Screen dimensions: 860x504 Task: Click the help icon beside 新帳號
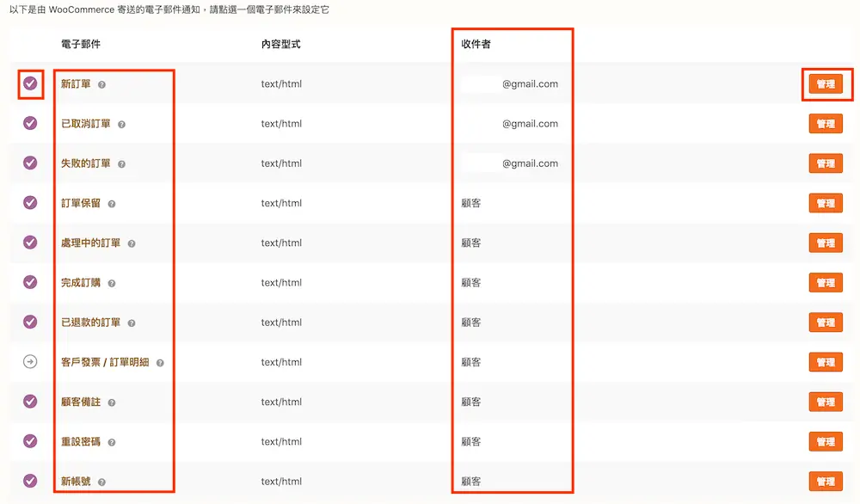pos(101,482)
